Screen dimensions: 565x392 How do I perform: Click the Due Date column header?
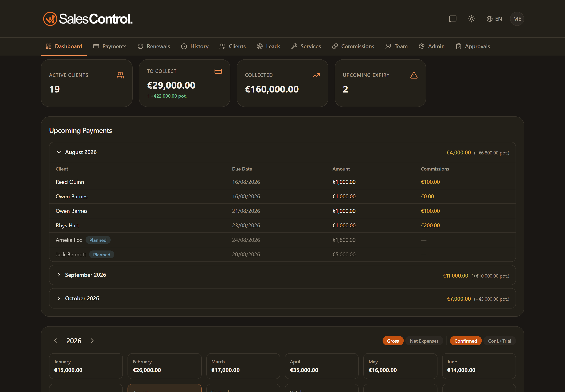[x=242, y=169]
